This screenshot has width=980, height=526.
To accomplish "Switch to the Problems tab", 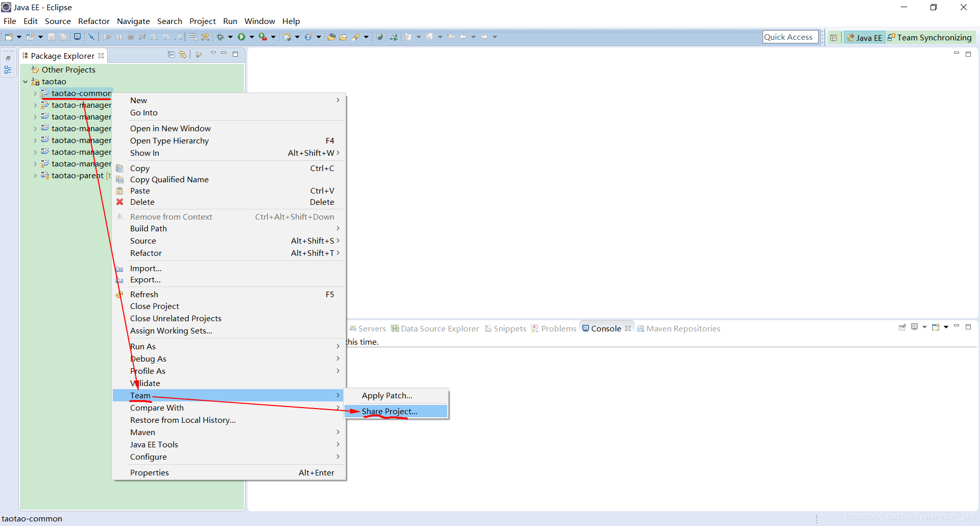I will point(554,328).
